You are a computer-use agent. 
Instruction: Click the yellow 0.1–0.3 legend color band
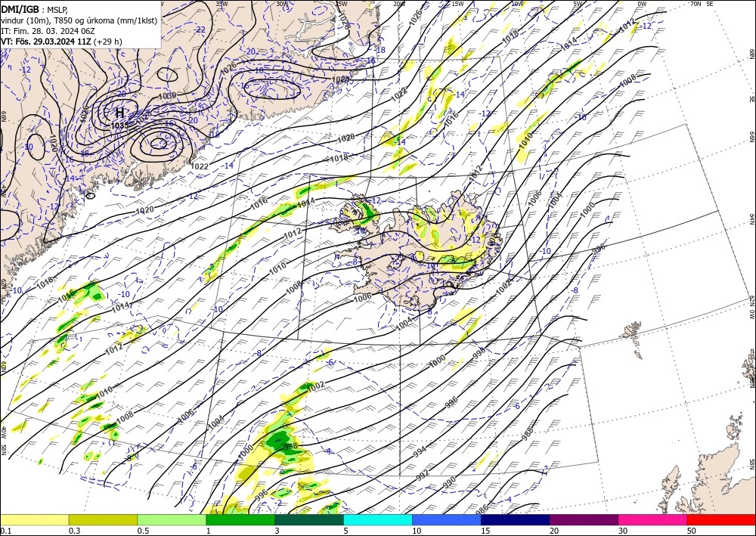coord(34,519)
